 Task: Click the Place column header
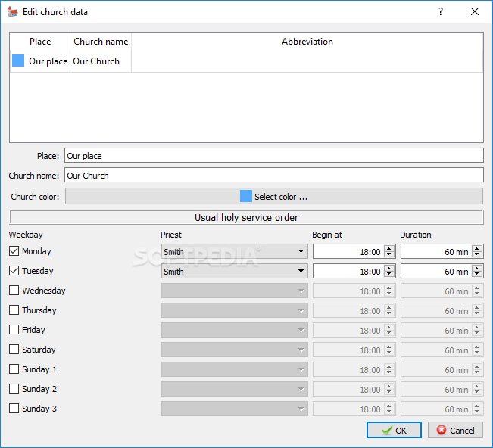[x=40, y=42]
